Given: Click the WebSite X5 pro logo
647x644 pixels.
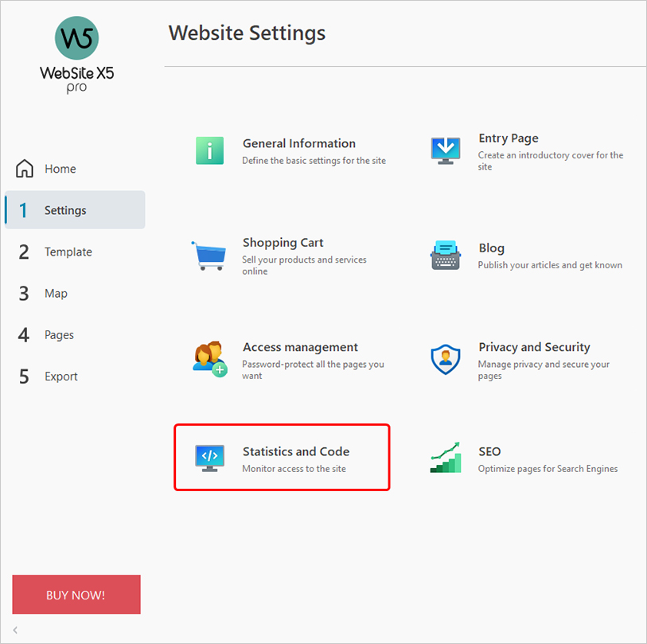Looking at the screenshot, I should point(76,56).
